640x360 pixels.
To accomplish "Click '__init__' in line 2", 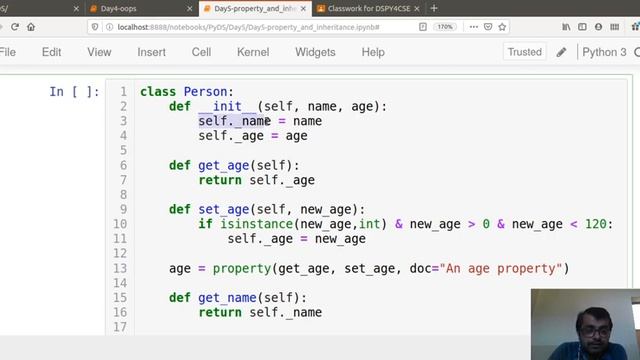I will click(227, 107).
